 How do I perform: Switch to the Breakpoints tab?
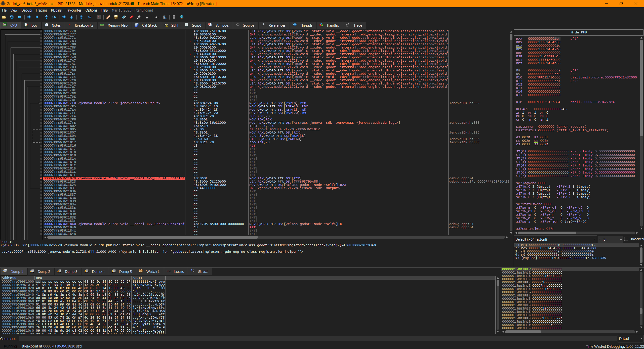80,25
